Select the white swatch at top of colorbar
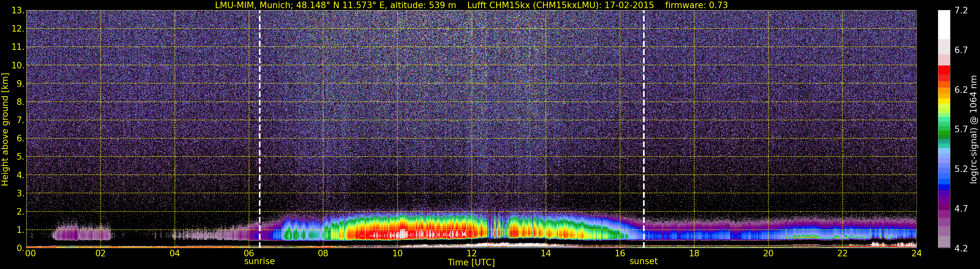The width and height of the screenshot is (980, 269). coord(944,24)
